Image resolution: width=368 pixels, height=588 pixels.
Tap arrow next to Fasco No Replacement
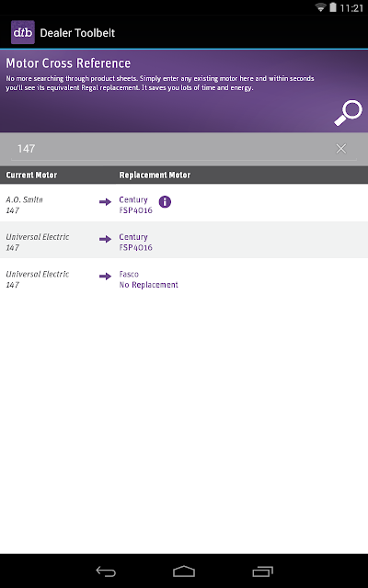[x=105, y=277]
